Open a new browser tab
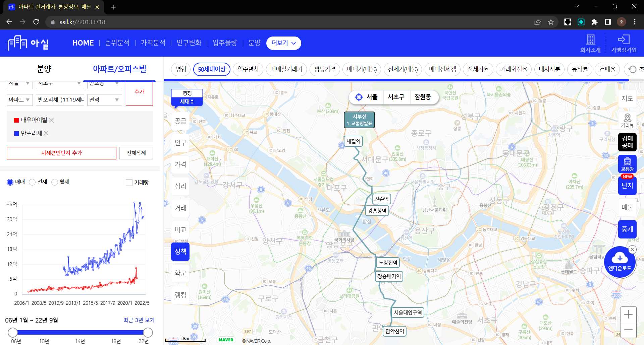Viewport: 644px width, 345px height. 113,7
